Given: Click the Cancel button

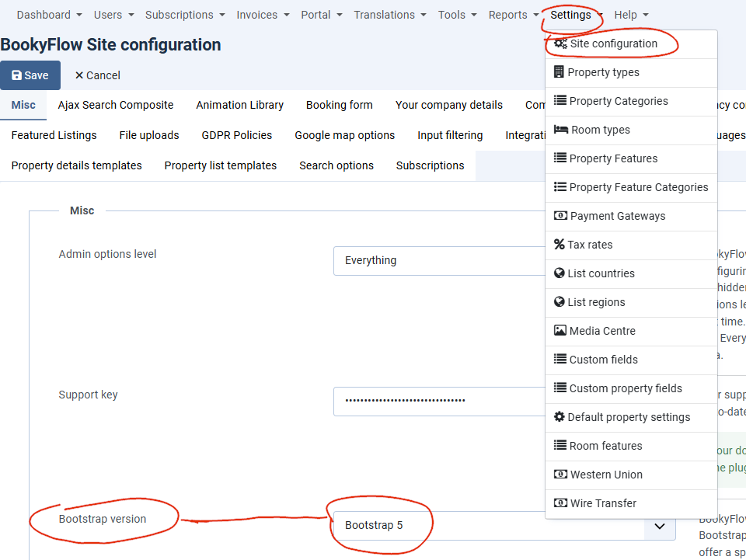Looking at the screenshot, I should pos(98,75).
